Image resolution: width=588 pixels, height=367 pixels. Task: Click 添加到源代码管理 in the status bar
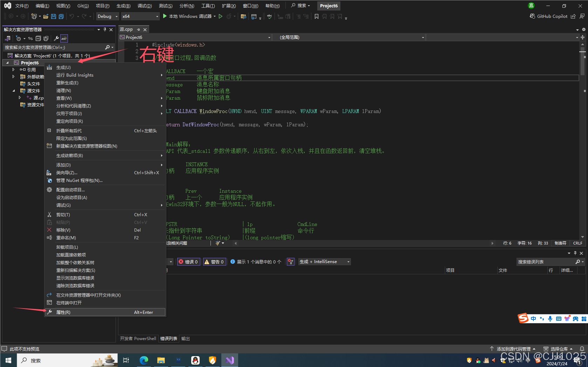click(513, 348)
